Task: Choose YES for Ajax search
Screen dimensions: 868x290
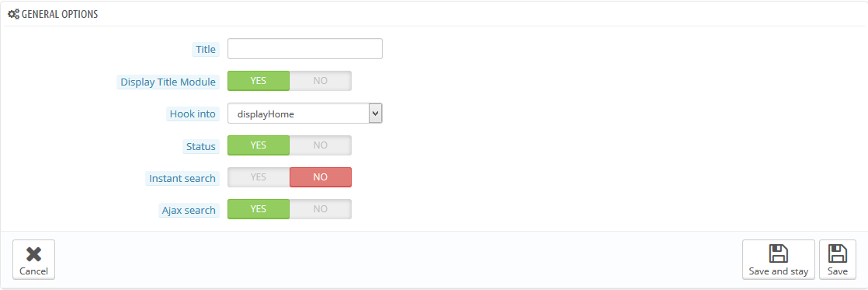Action: pos(259,209)
